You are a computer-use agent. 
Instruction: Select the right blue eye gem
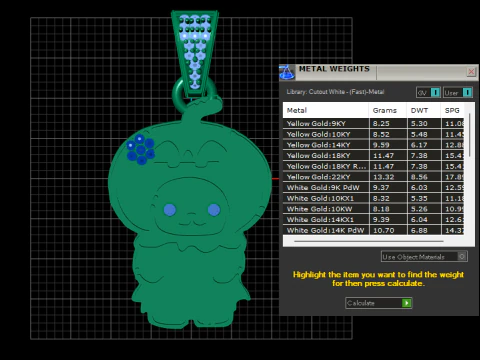(x=214, y=210)
